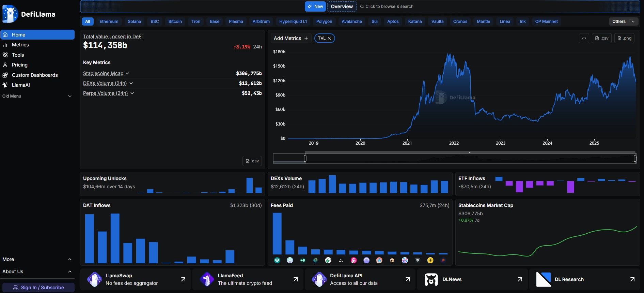Click .csv export in Key Metrics panel
644x293 pixels.
252,161
